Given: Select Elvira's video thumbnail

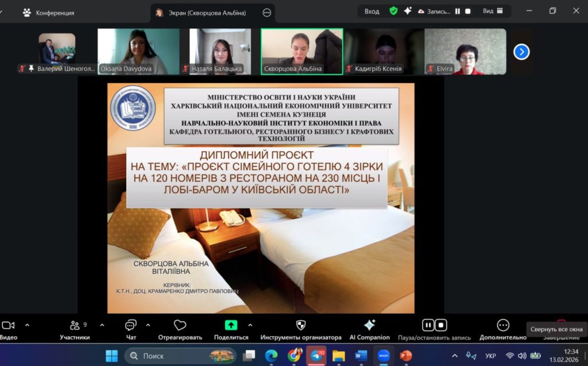Looking at the screenshot, I should (465, 52).
